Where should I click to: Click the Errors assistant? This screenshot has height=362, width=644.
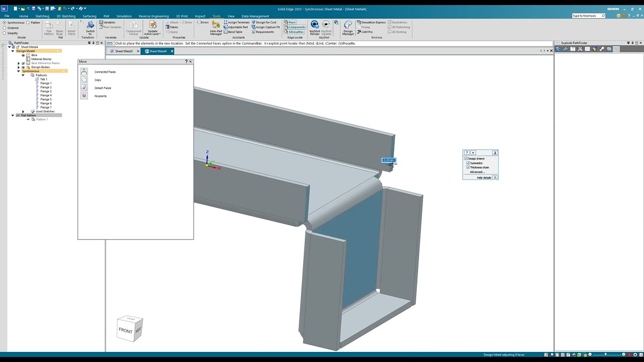tap(203, 22)
